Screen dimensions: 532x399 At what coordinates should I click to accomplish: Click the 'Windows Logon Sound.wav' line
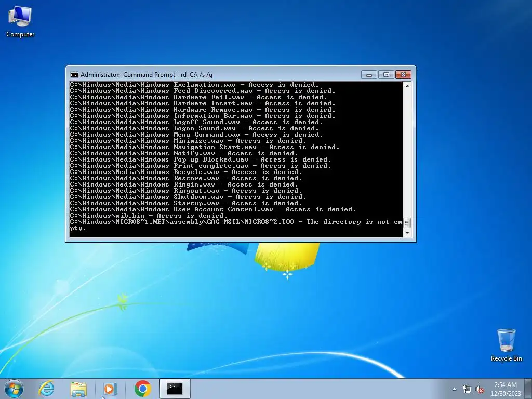[194, 128]
